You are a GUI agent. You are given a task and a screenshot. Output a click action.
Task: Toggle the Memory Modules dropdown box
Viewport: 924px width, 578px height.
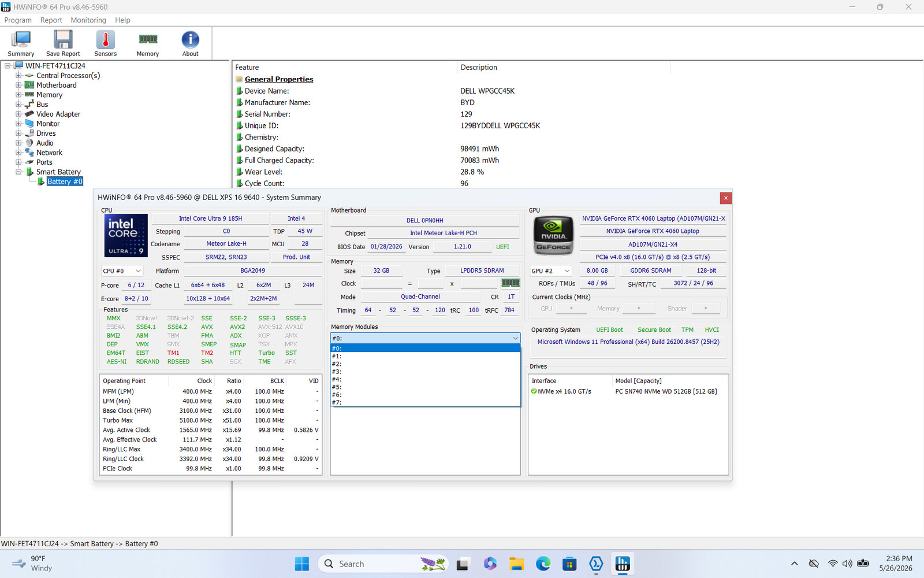[x=426, y=338]
